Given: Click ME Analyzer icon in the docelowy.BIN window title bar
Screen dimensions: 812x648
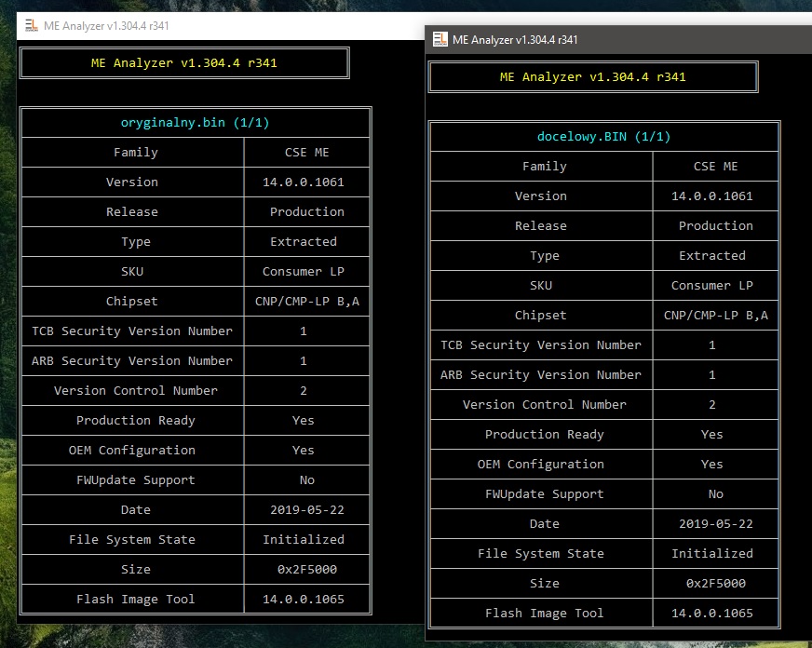Looking at the screenshot, I should 440,39.
